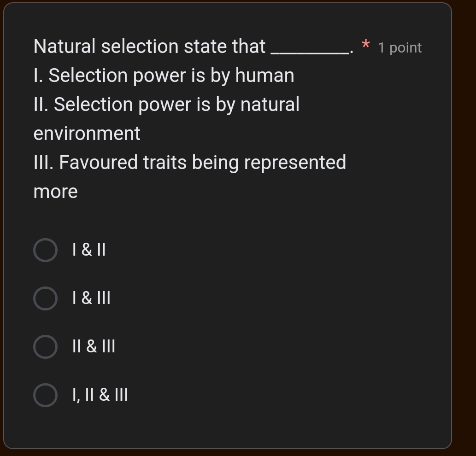Click the word "more" in statement III
476x456 pixels.
54,191
